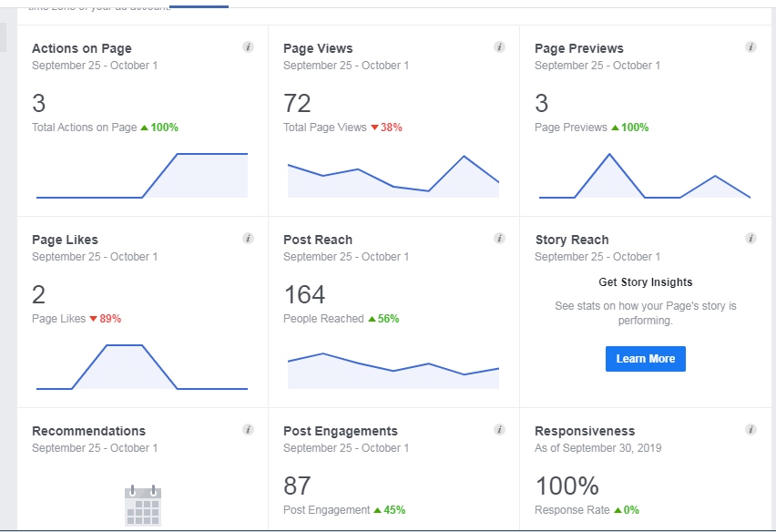Open info icon for Page Likes

click(x=248, y=239)
